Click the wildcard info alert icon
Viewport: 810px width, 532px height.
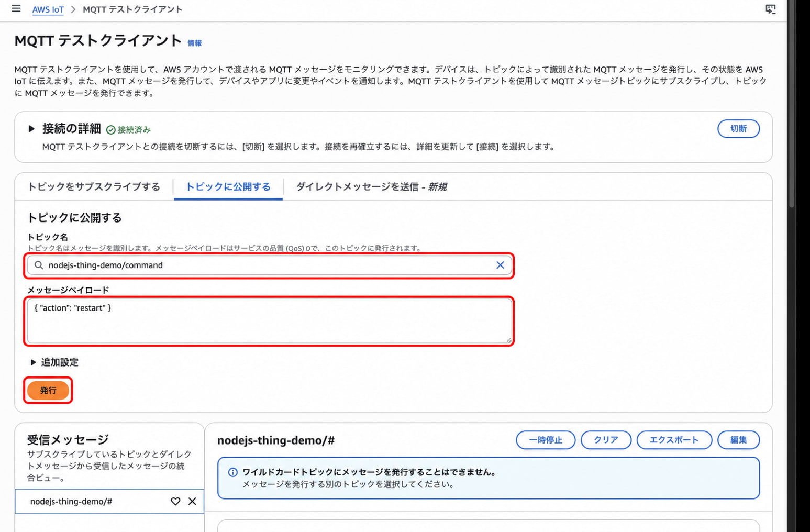point(233,472)
